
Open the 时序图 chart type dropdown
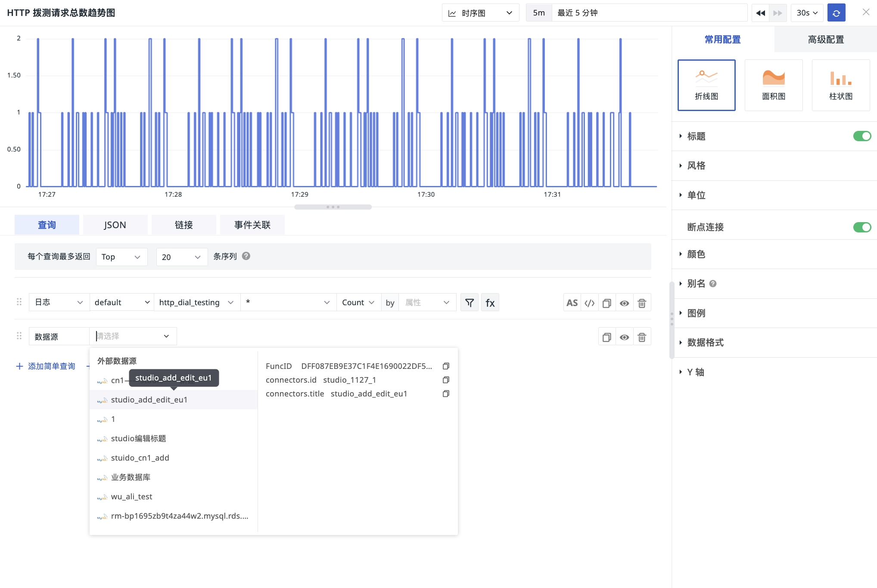[x=480, y=13]
